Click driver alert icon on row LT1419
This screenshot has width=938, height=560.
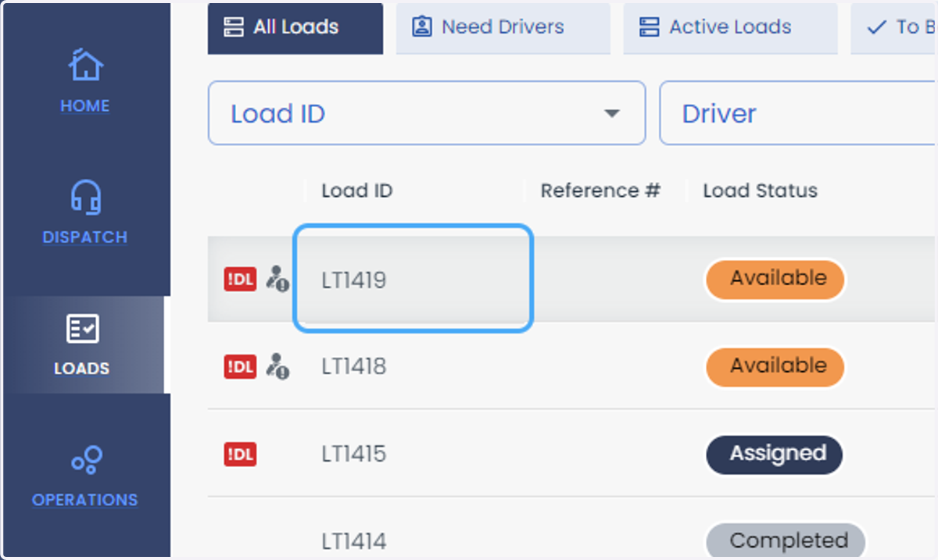coord(277,279)
